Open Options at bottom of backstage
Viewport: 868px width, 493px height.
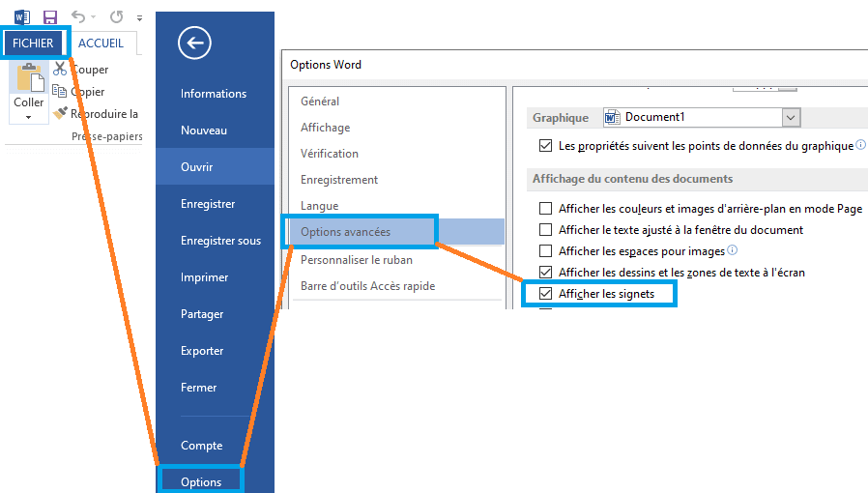tap(201, 481)
